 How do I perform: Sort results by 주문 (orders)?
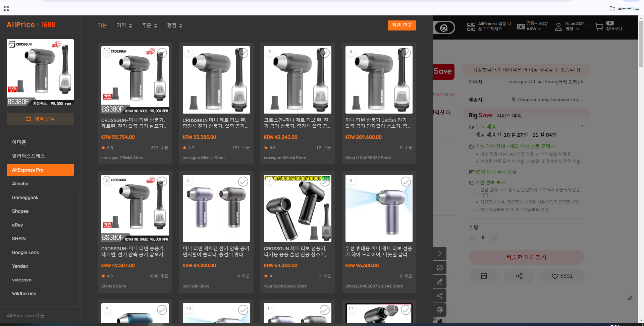[x=150, y=25]
